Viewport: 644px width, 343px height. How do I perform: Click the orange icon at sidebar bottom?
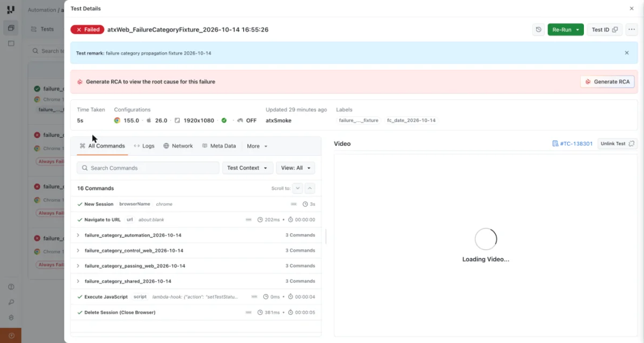11,335
